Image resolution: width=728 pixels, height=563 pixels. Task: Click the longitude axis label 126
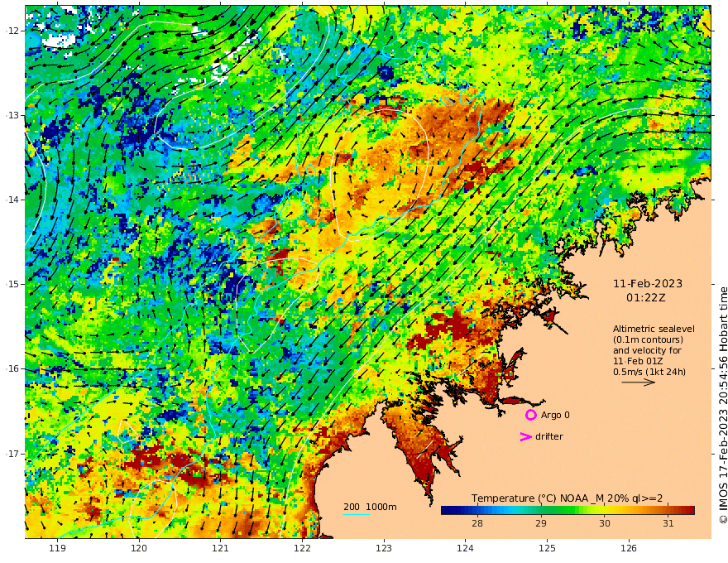click(629, 548)
